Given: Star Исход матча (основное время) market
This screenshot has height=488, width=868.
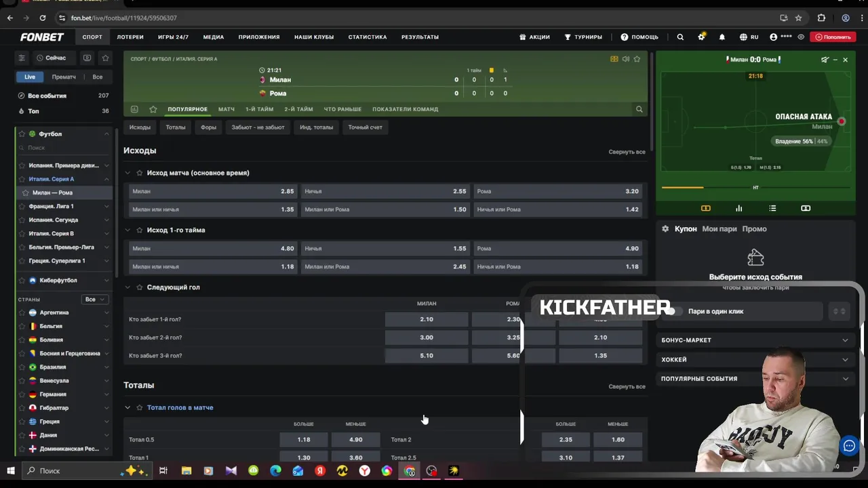Looking at the screenshot, I should point(140,173).
